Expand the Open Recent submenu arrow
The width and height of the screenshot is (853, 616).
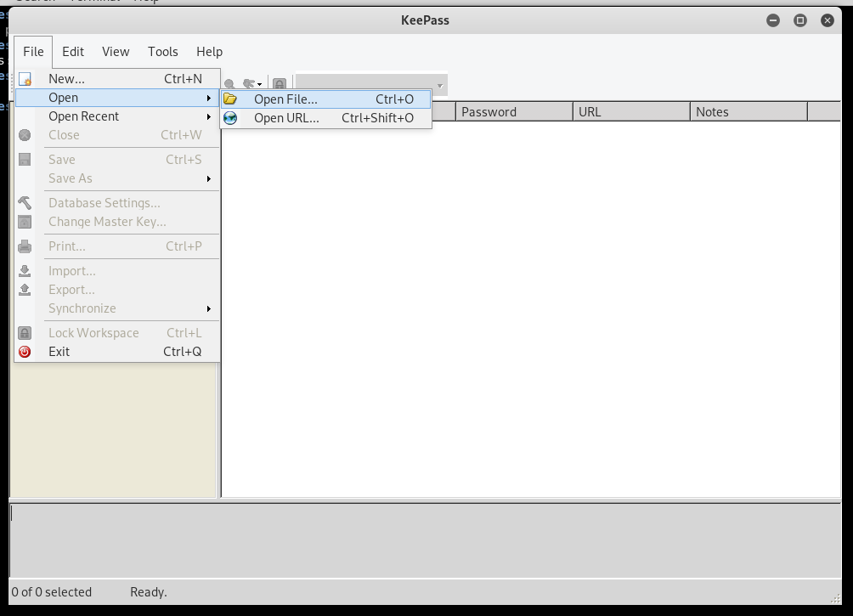pos(208,116)
